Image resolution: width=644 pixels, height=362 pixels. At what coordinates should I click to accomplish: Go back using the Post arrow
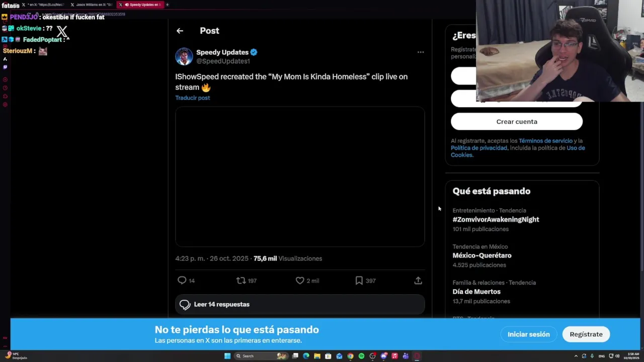tap(180, 31)
